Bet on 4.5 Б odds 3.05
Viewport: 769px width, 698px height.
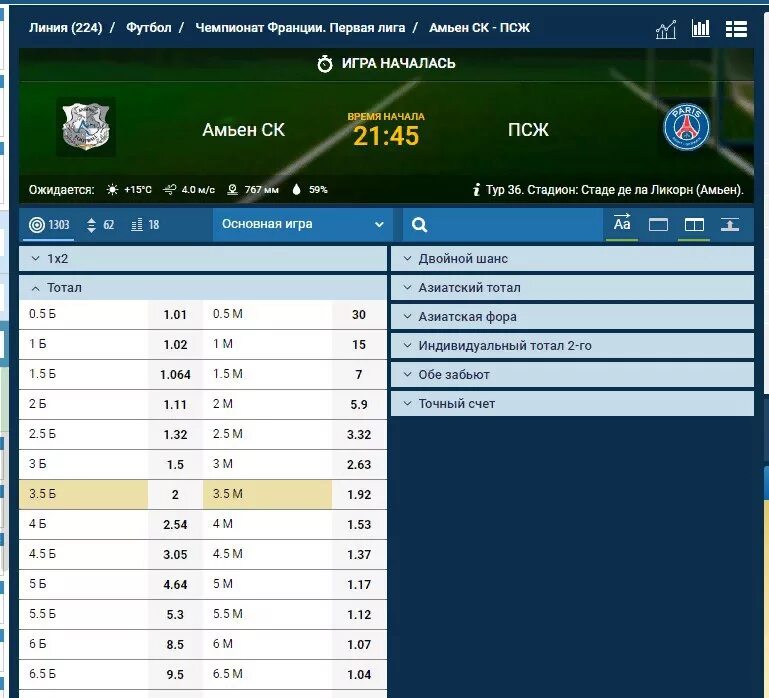click(175, 554)
